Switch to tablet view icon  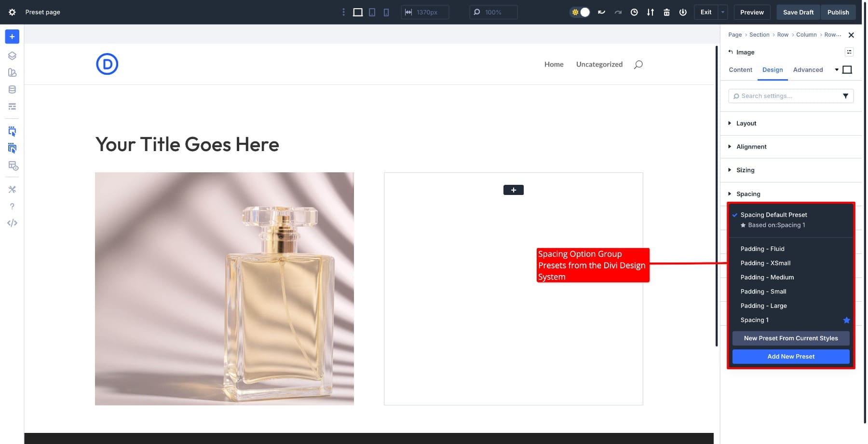pyautogui.click(x=372, y=12)
